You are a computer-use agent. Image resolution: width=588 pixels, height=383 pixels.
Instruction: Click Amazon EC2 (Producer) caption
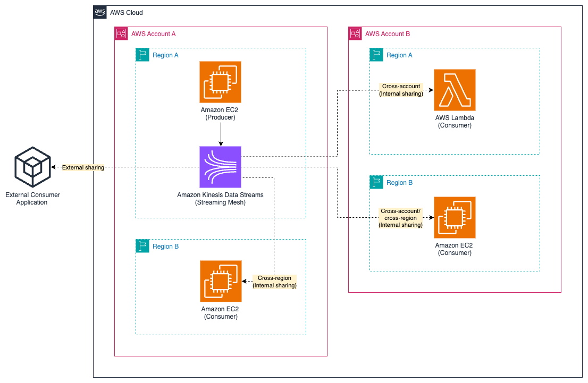pos(220,114)
